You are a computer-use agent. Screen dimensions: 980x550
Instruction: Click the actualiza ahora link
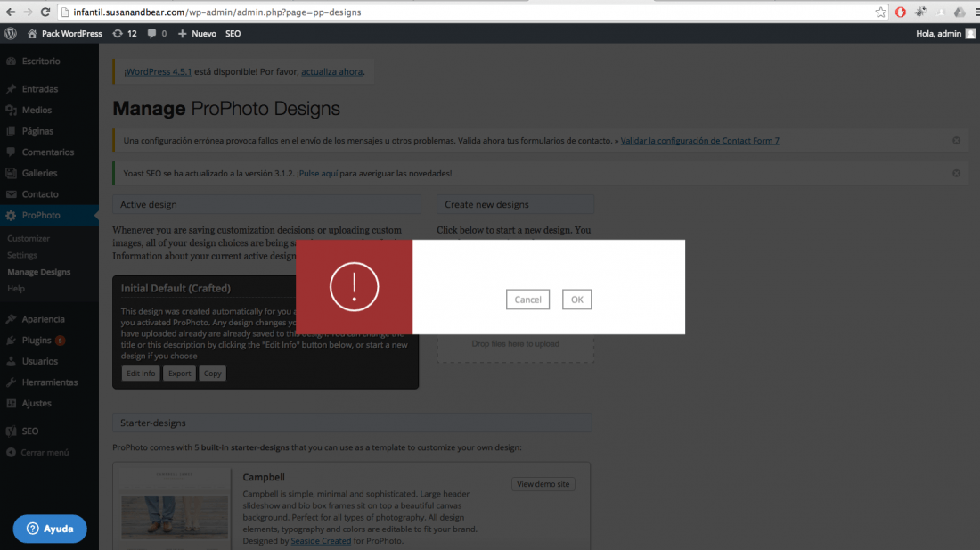pos(332,72)
